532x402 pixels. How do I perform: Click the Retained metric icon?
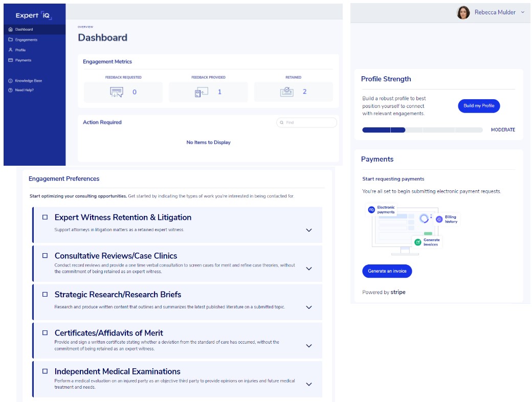pyautogui.click(x=286, y=92)
